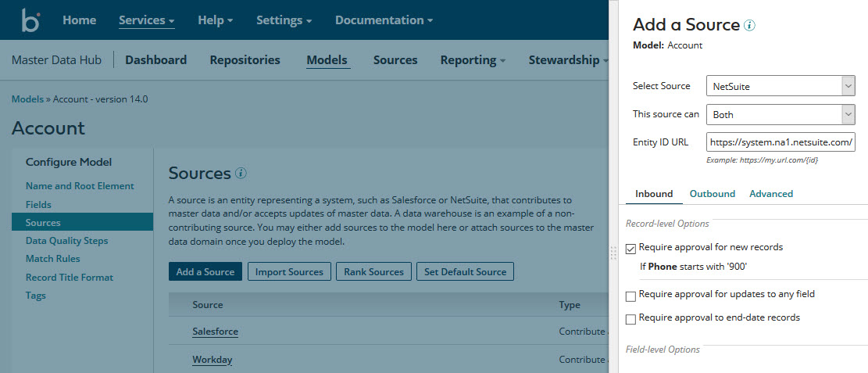Go to Home in top navigation
The image size is (868, 373).
point(79,20)
